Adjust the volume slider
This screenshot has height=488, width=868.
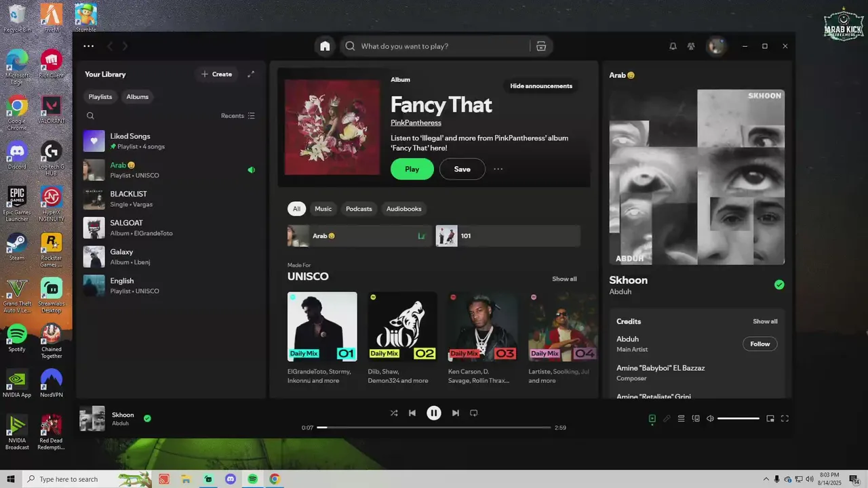[x=738, y=418]
